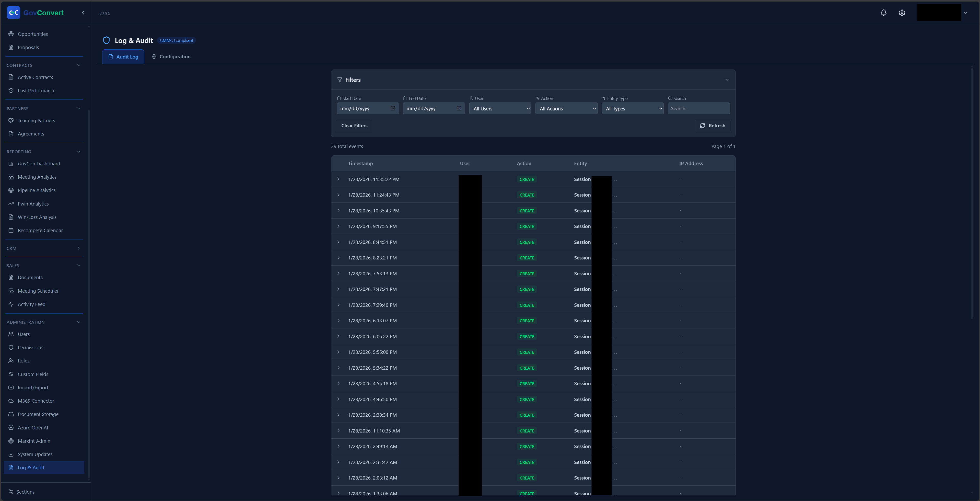Switch to the Configuration tab
This screenshot has height=501, width=980.
(171, 56)
